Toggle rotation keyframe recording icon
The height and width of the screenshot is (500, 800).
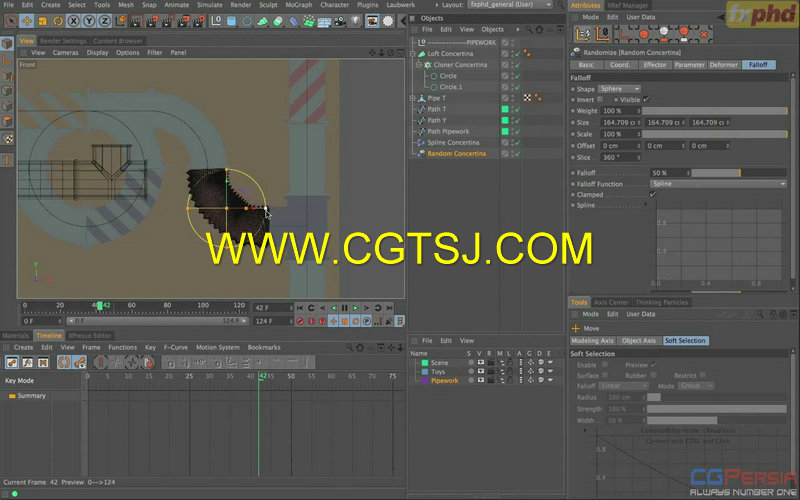[356, 321]
